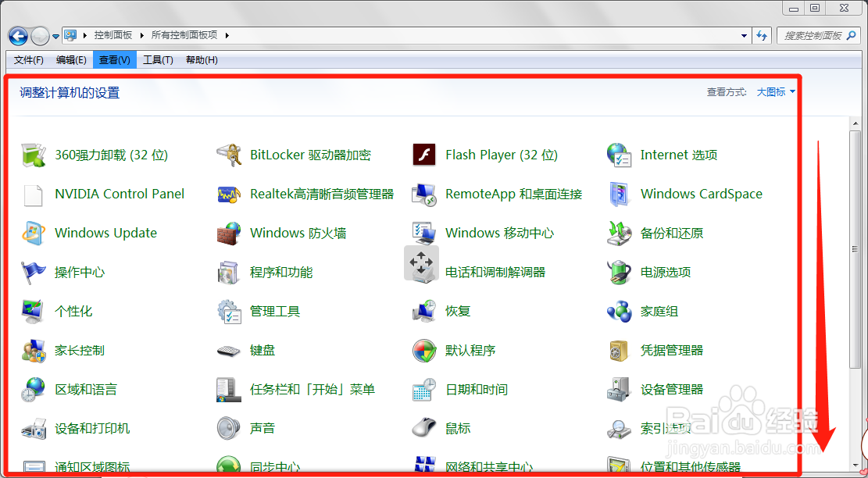Open the Realtek高清晰音频管理器 icon

[x=229, y=194]
